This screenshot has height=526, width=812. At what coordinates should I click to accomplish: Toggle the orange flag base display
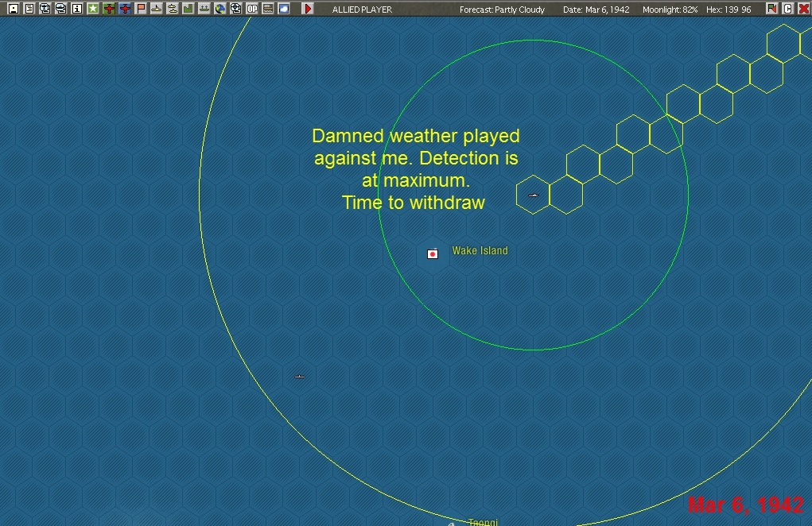click(140, 10)
